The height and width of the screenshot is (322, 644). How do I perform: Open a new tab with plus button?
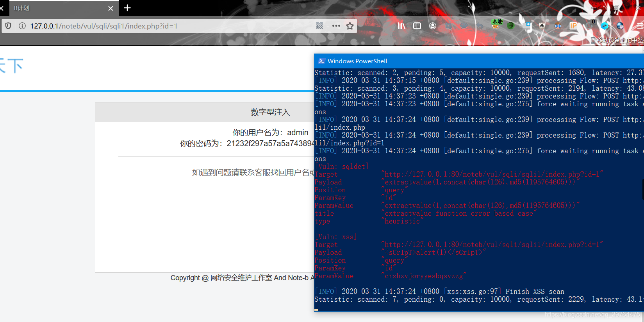point(127,8)
